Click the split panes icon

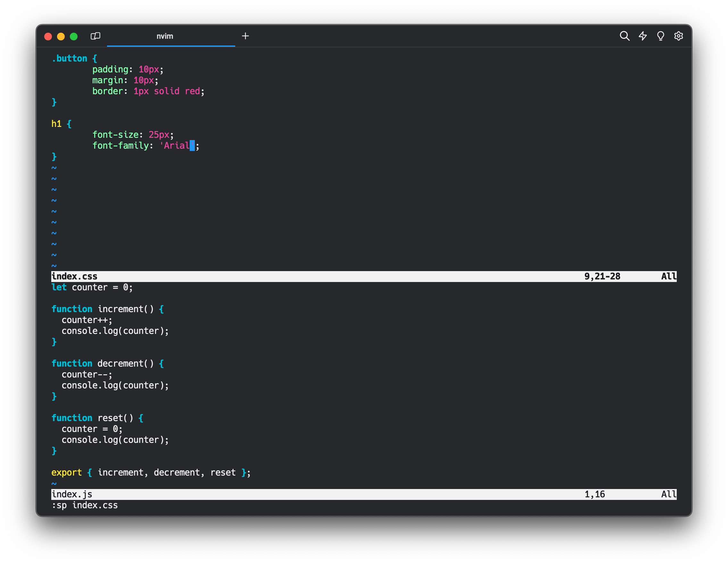pyautogui.click(x=95, y=36)
